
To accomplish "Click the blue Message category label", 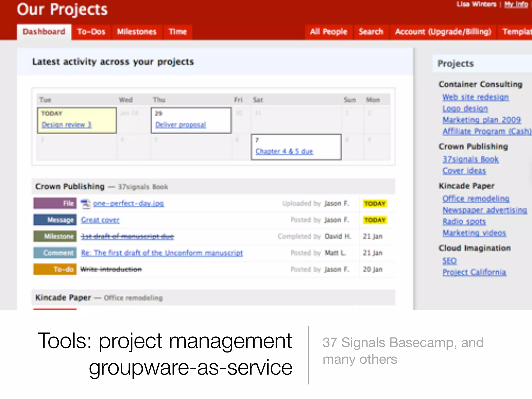I will point(55,220).
